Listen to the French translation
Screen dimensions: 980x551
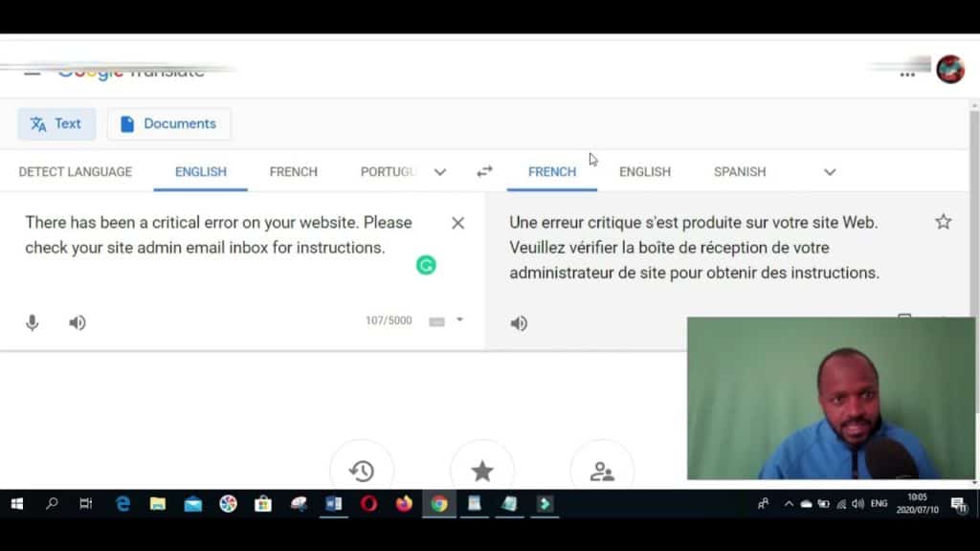519,323
